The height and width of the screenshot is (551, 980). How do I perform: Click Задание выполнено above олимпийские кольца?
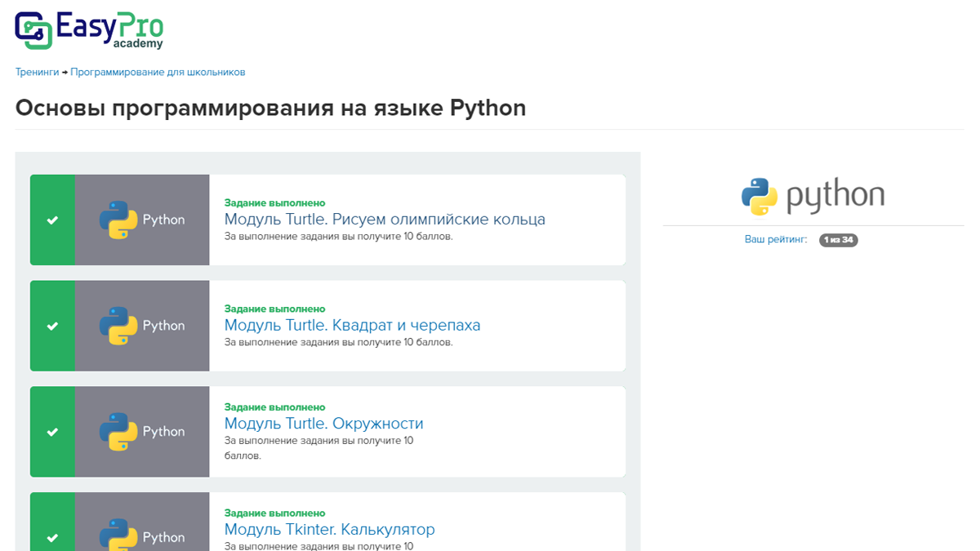click(x=275, y=202)
